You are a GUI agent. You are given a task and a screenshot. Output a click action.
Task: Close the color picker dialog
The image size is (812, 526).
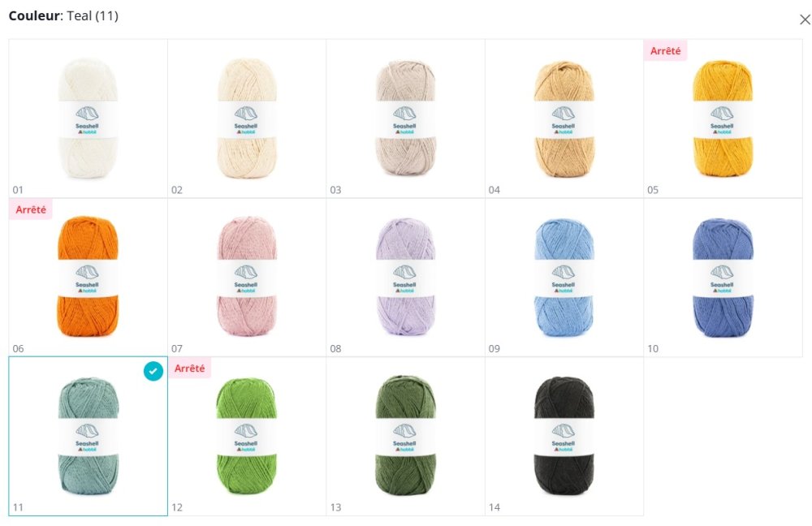[x=805, y=19]
